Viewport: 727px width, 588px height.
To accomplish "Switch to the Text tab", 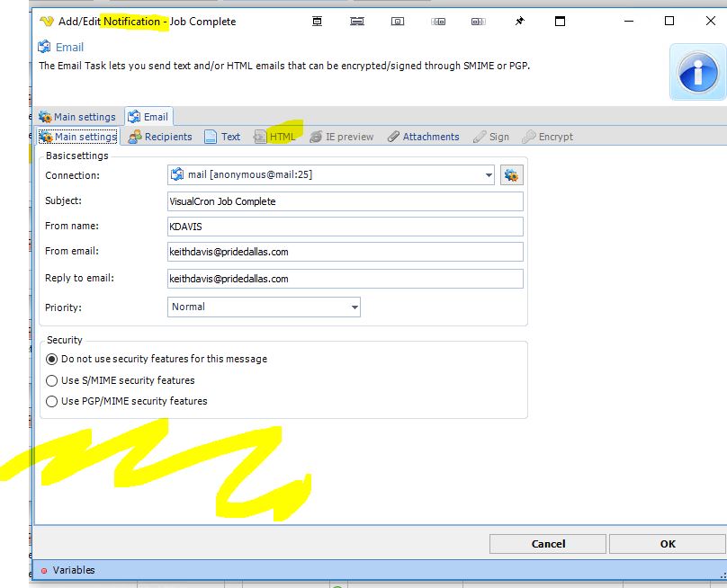I will click(x=222, y=137).
